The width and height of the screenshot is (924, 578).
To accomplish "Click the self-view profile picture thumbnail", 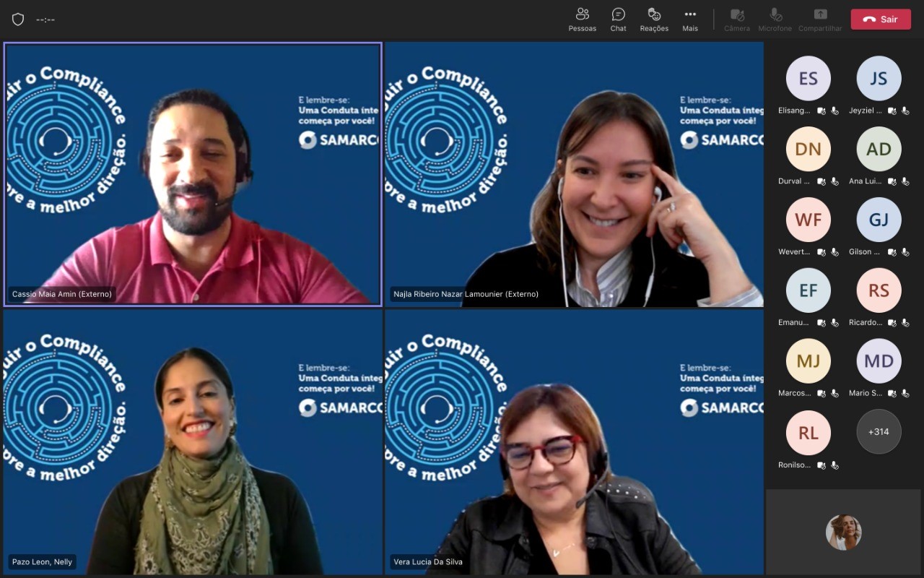I will [x=843, y=532].
